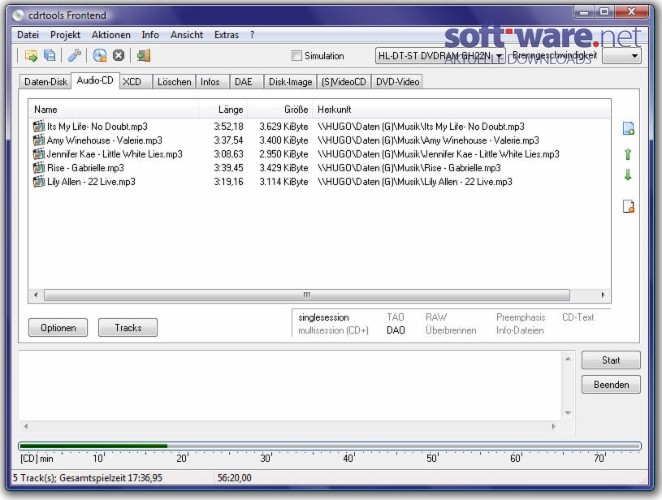
Task: Click the Beenden button
Action: pos(611,385)
